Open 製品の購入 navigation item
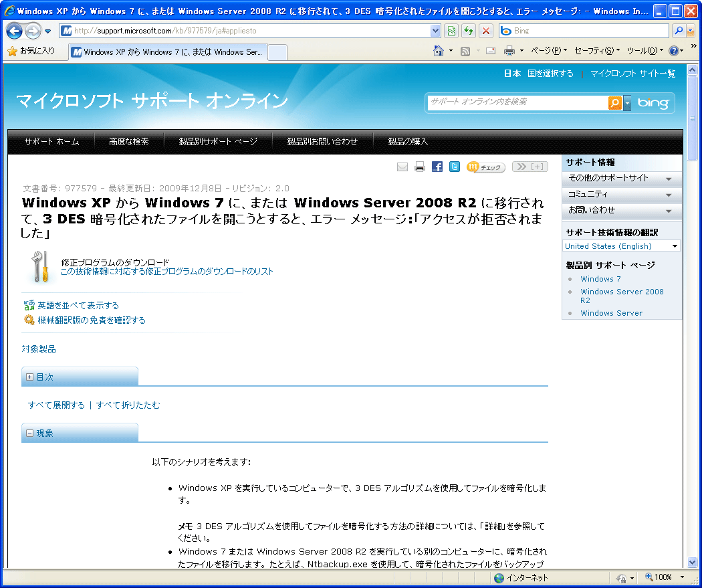The image size is (702, 588). (x=407, y=142)
